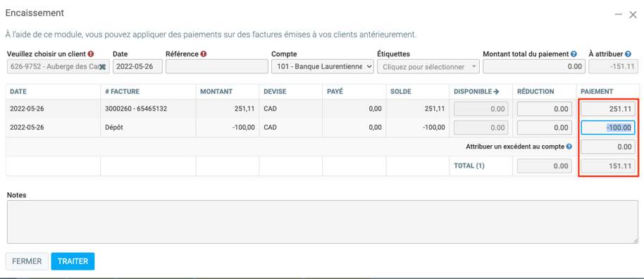Click the 'Encaissement' dialog title
Viewport: 644px width, 279px height.
pos(35,13)
